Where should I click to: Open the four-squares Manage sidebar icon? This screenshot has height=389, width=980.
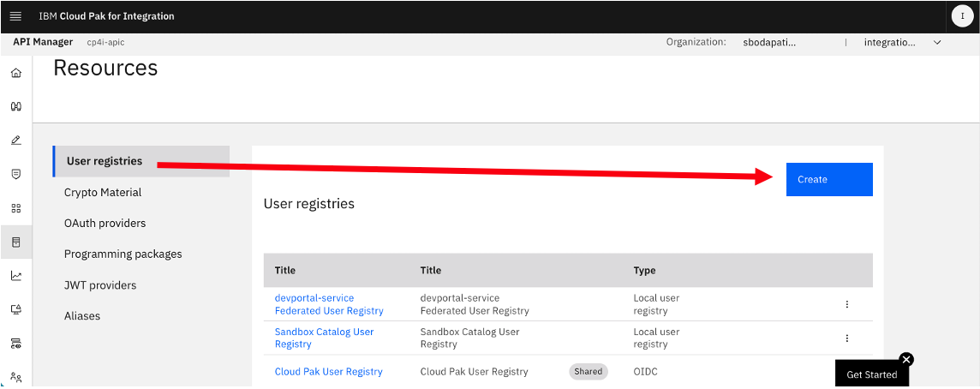[x=16, y=208]
